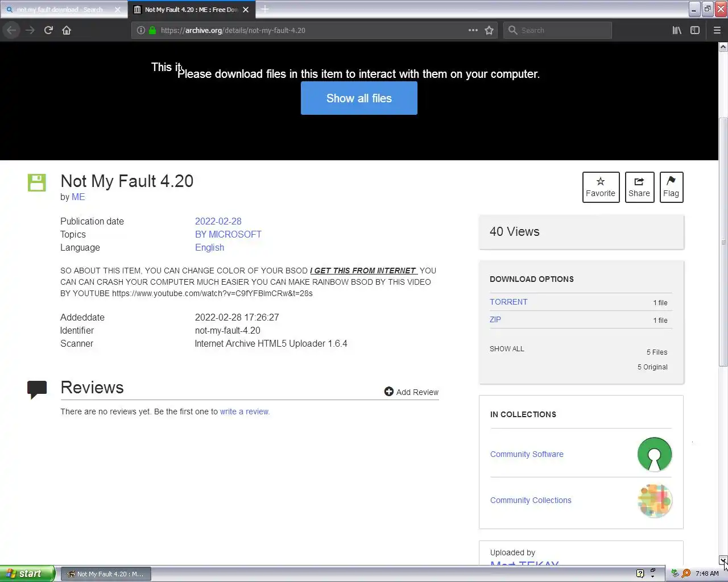Click the scrollbar up arrow
The height and width of the screenshot is (582, 728).
point(723,47)
